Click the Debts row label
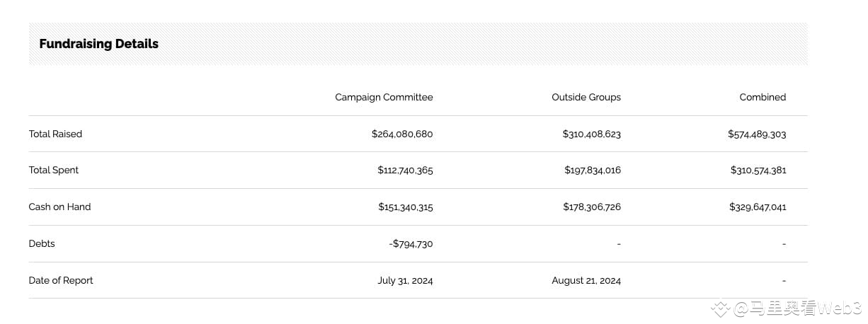 point(42,243)
